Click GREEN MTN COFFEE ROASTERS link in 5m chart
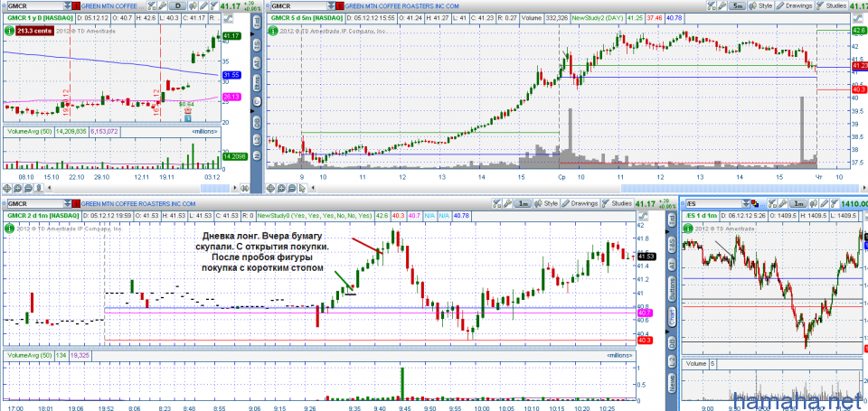The height and width of the screenshot is (411, 868). click(x=401, y=6)
